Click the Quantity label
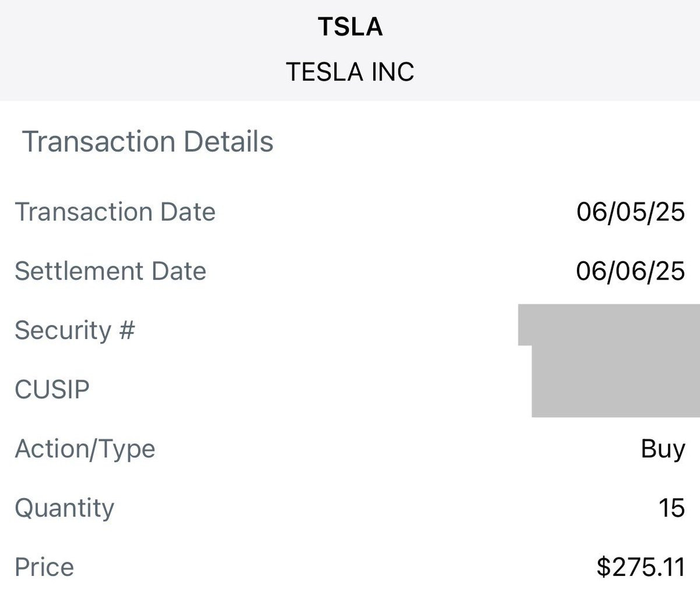The image size is (700, 598). [x=64, y=508]
